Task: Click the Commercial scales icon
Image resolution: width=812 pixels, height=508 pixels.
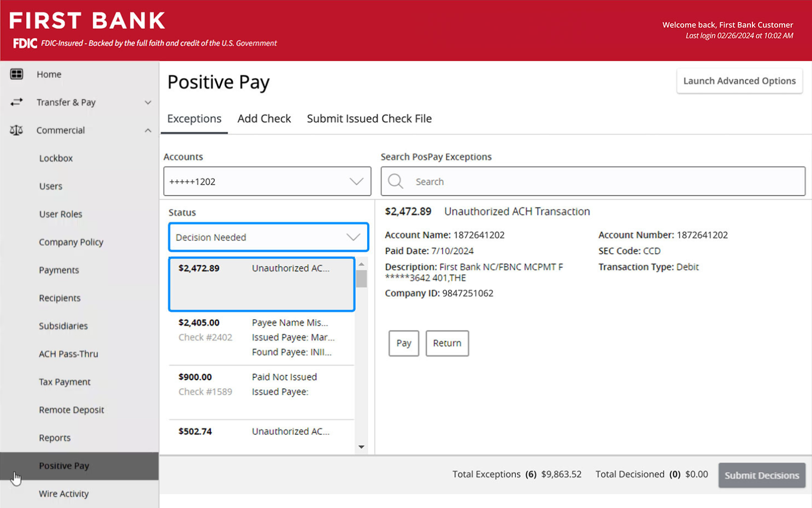Action: coord(16,130)
